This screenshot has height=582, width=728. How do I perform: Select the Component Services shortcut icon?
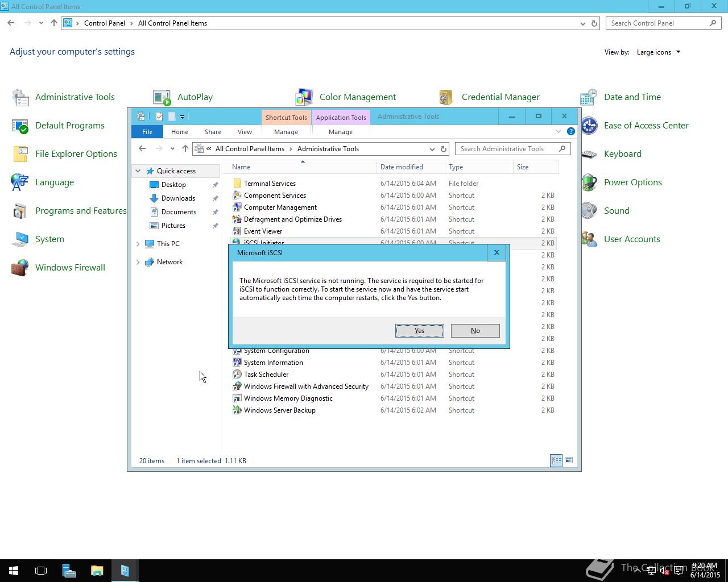click(x=237, y=196)
